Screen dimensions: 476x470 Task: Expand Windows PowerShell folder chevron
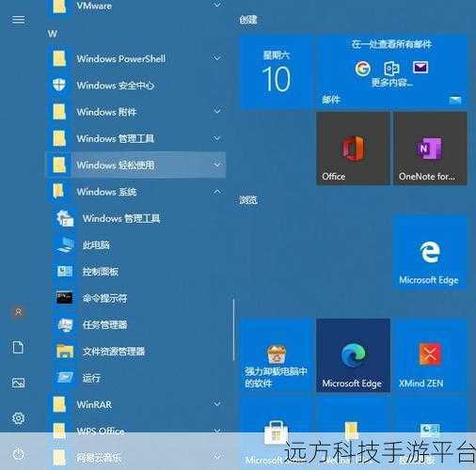click(x=216, y=58)
